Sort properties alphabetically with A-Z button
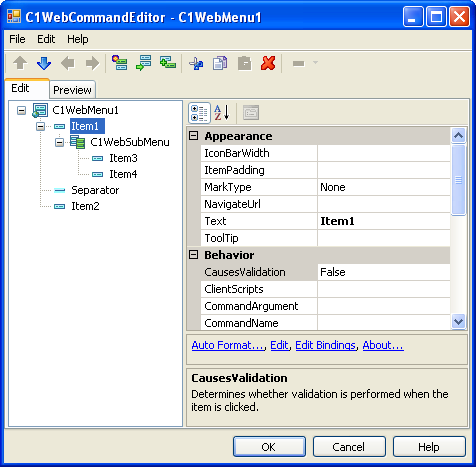The height and width of the screenshot is (468, 476). 222,113
